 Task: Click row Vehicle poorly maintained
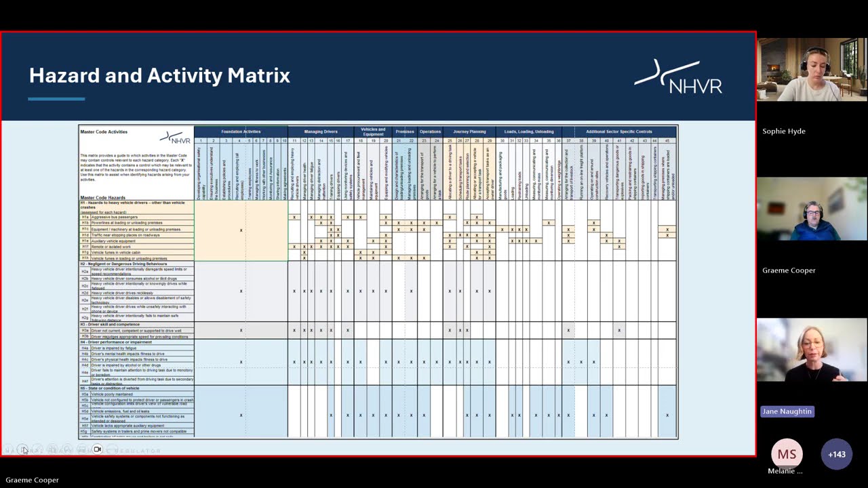click(x=137, y=394)
